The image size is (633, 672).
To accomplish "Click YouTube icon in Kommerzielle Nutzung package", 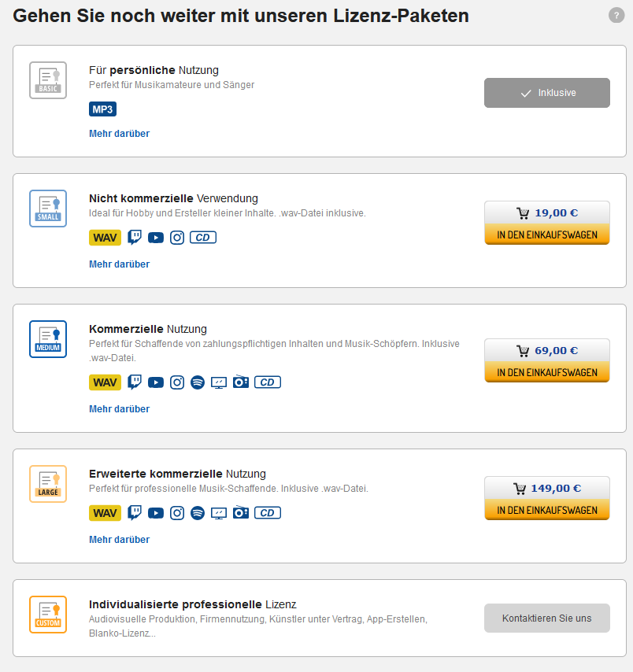I will [x=156, y=382].
